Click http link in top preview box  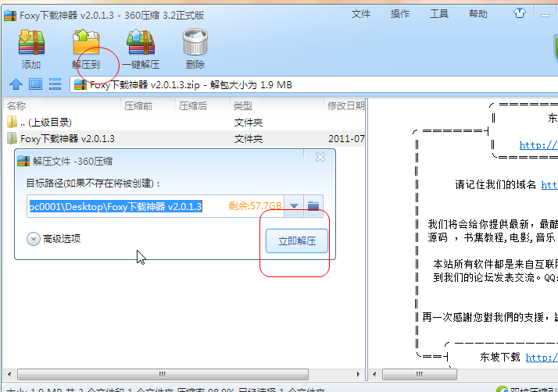point(538,145)
